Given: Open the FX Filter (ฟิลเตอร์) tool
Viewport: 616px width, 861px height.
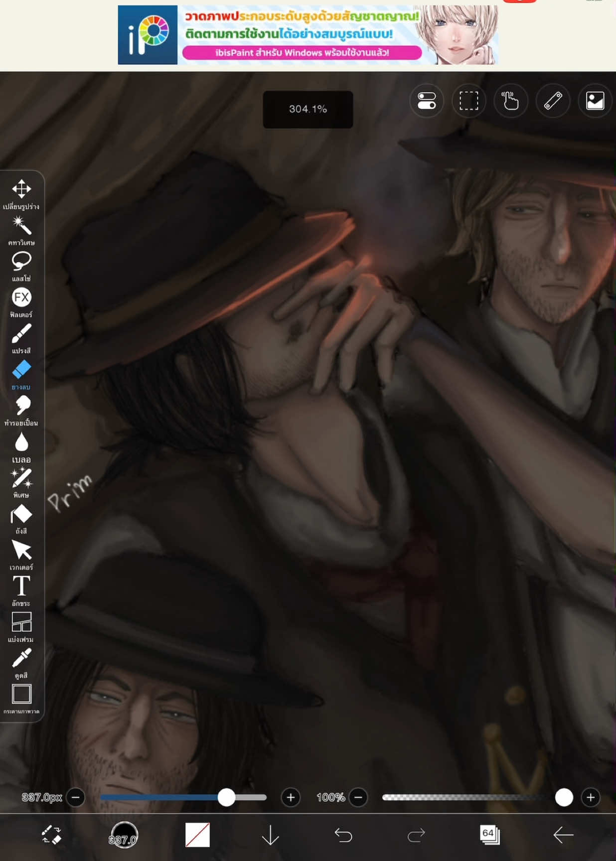Looking at the screenshot, I should tap(21, 302).
